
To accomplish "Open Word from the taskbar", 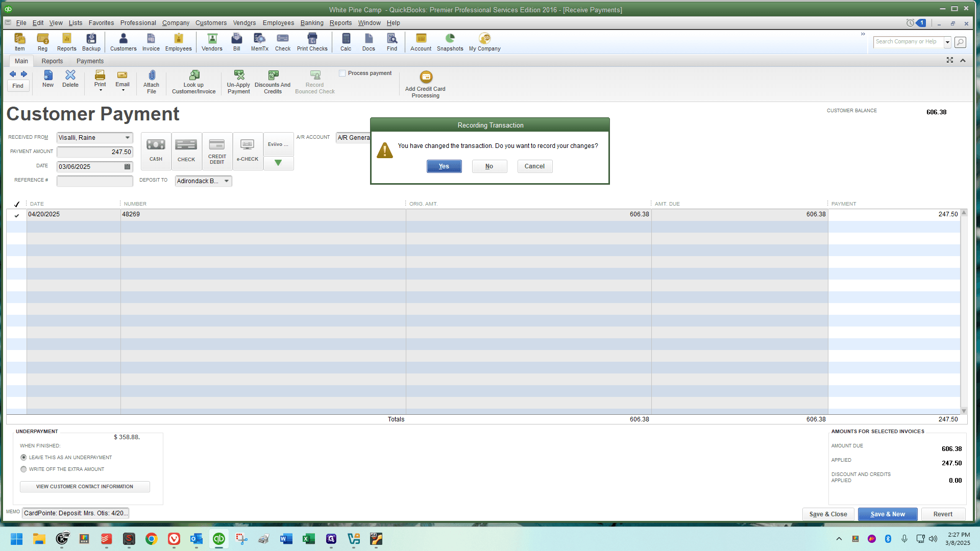I will point(286,539).
